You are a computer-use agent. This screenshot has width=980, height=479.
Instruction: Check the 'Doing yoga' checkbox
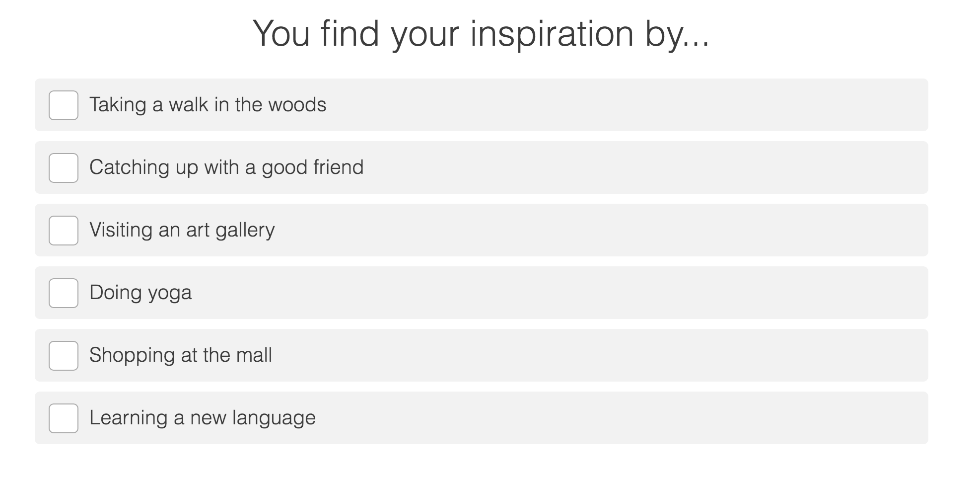(63, 293)
